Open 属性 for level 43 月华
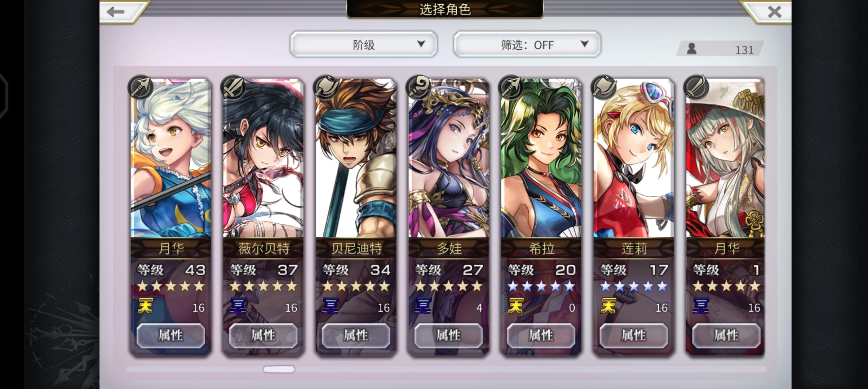This screenshot has width=868, height=389. (170, 335)
